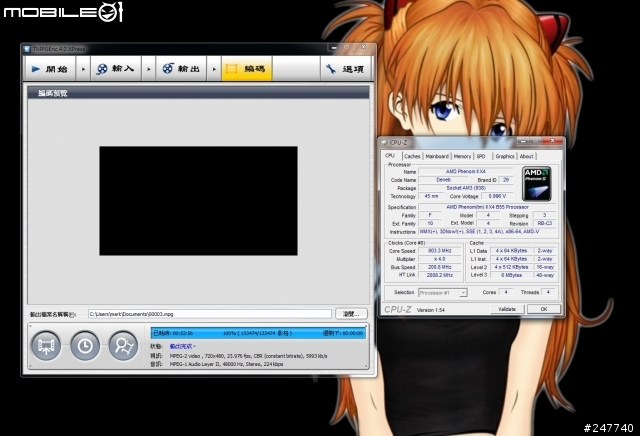Click the arrow between 輸入 and 輸出
The image size is (640, 436).
click(149, 69)
